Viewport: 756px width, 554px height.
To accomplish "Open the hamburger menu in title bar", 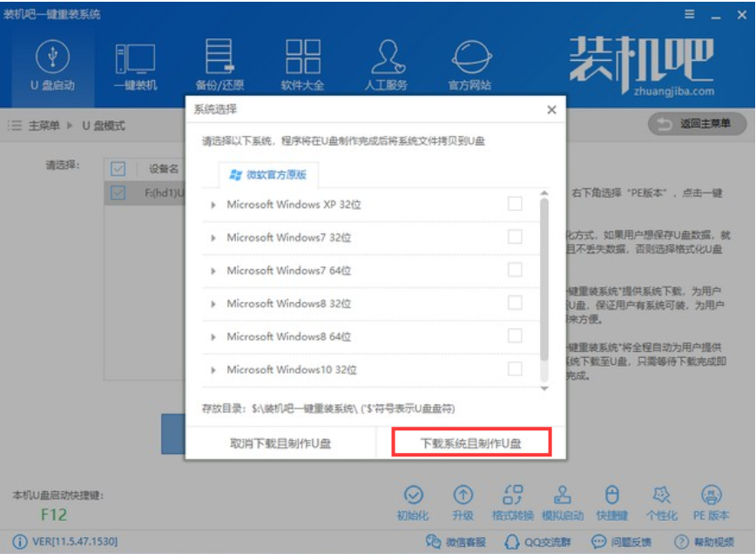I will (x=690, y=15).
